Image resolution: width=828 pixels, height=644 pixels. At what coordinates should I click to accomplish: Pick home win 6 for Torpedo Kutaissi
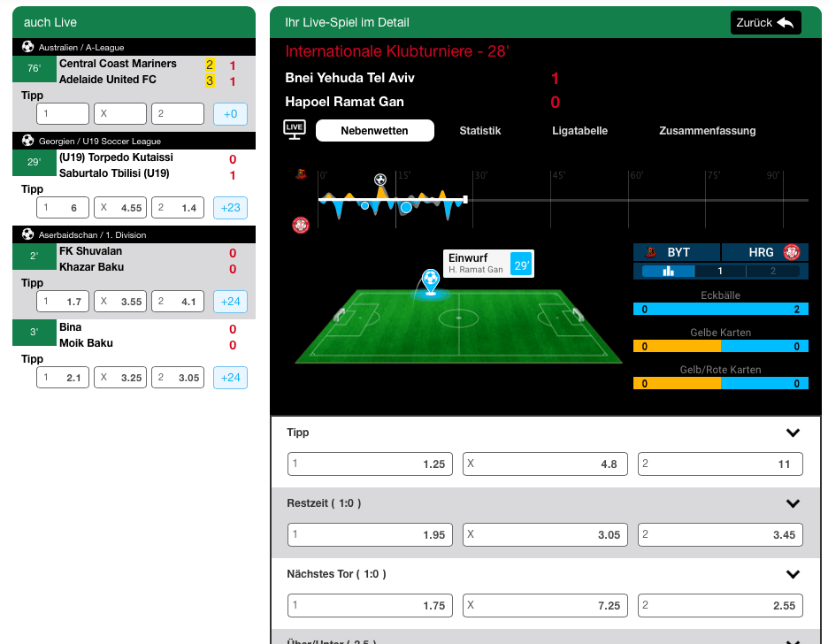63,208
